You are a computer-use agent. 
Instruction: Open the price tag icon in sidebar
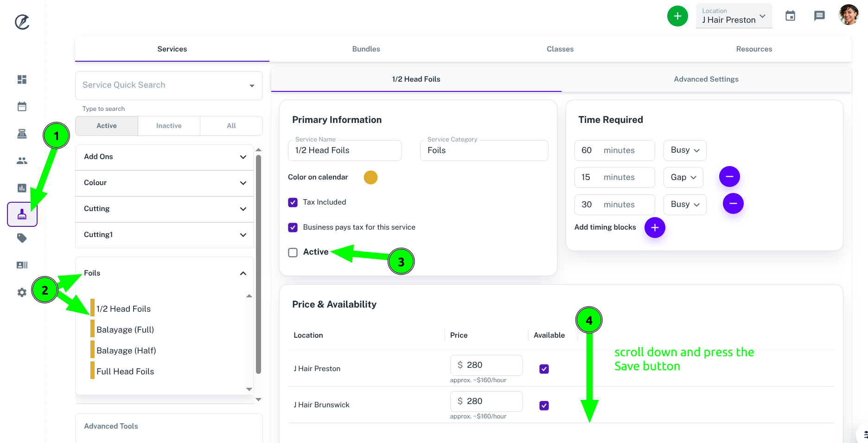click(22, 238)
